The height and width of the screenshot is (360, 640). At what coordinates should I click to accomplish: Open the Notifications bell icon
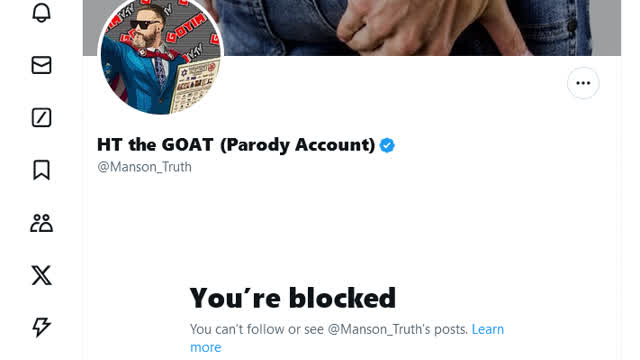point(41,13)
